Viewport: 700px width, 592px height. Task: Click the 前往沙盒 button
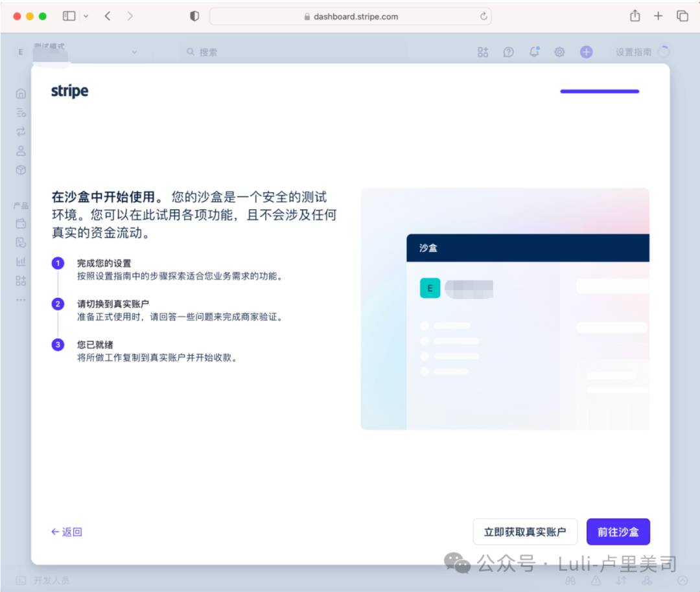618,532
